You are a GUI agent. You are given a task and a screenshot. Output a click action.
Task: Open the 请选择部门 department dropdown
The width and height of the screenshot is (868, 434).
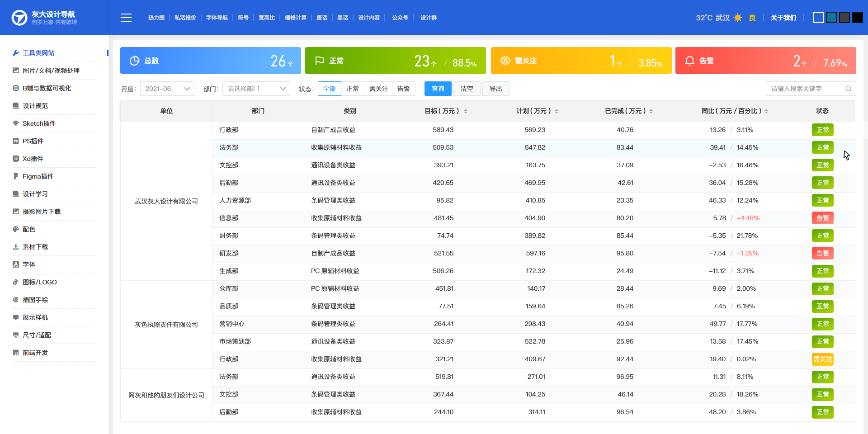coord(256,89)
